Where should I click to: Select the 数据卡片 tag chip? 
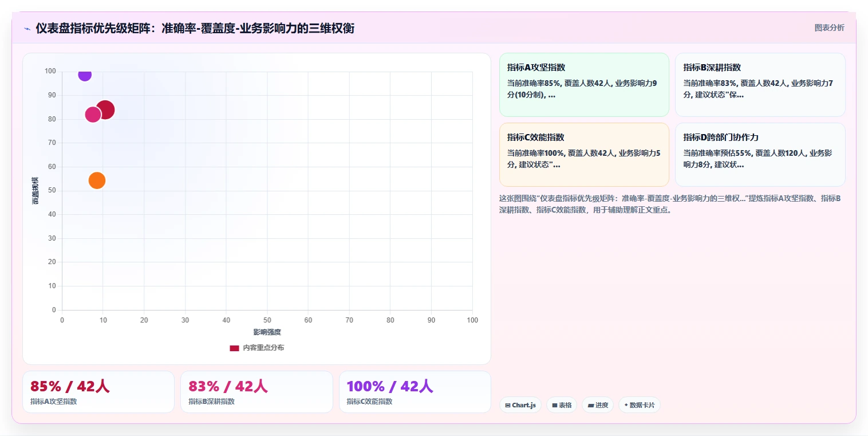coord(640,405)
